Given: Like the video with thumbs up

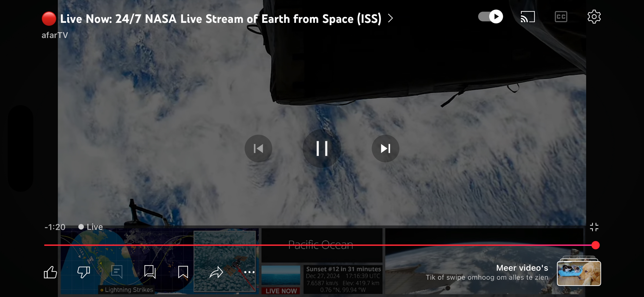Looking at the screenshot, I should (x=51, y=272).
